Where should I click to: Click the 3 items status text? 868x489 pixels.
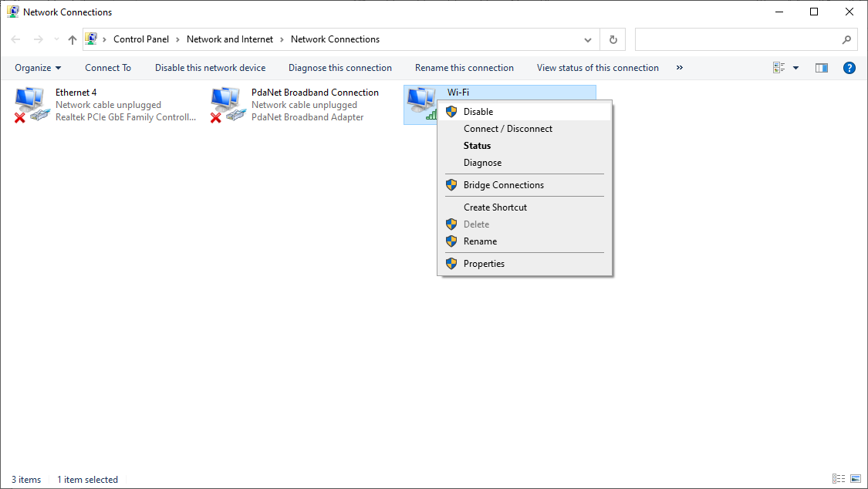pos(26,480)
